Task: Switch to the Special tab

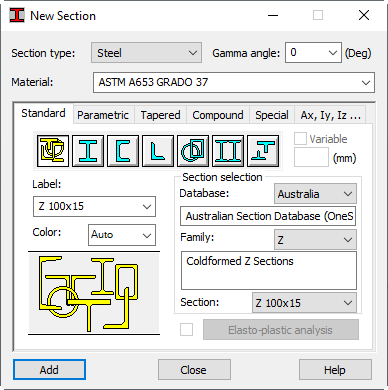Action: pos(272,115)
